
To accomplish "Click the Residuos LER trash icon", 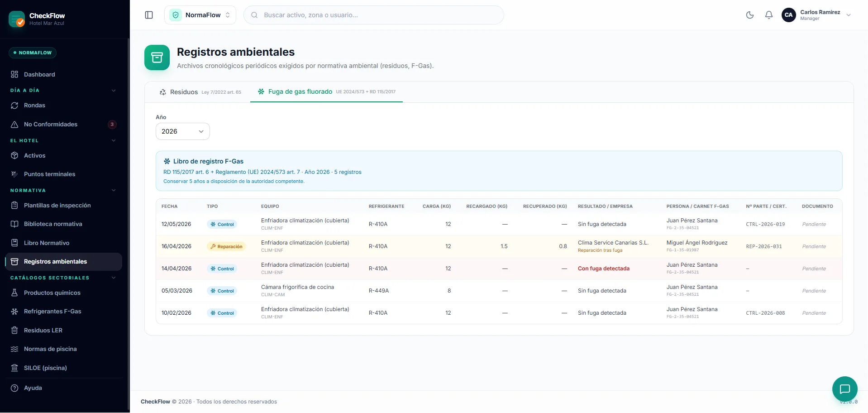I will [14, 330].
